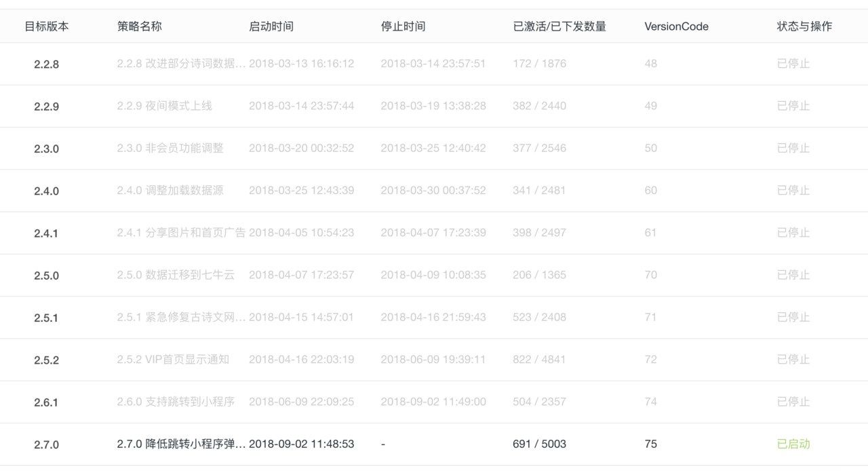The width and height of the screenshot is (868, 471).
Task: Click strategy name 2.3.0 非会员功能调整
Action: click(170, 148)
